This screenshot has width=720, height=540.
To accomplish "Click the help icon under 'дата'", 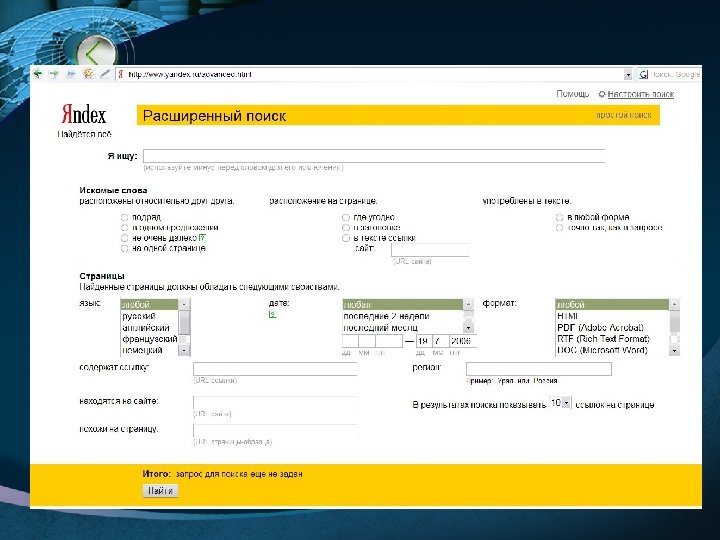I will [x=272, y=315].
